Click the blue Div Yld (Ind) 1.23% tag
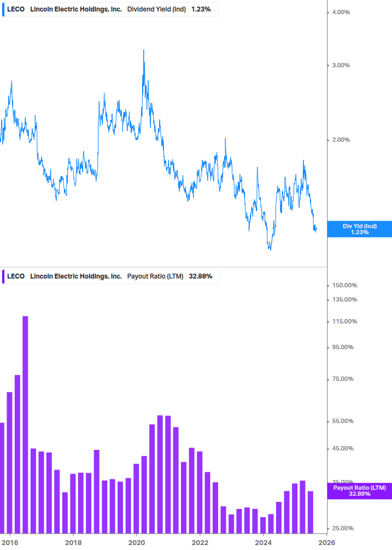The width and height of the screenshot is (392, 550). pos(359,229)
